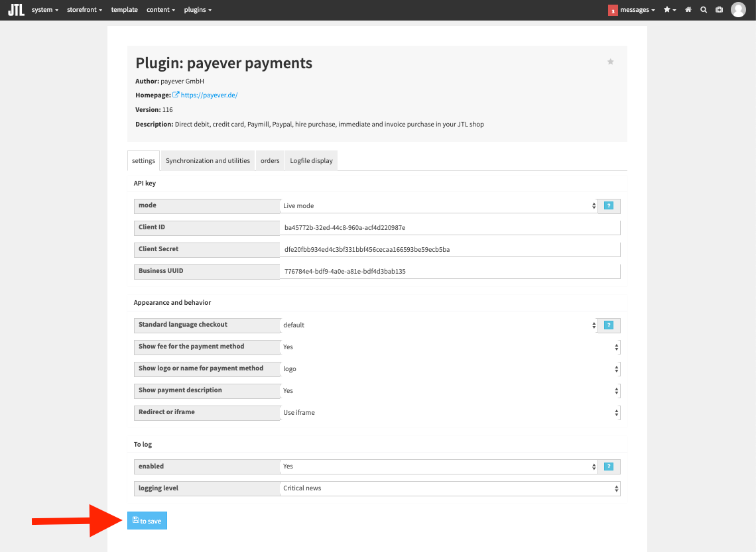Open the user avatar menu
The height and width of the screenshot is (552, 756).
coord(738,10)
